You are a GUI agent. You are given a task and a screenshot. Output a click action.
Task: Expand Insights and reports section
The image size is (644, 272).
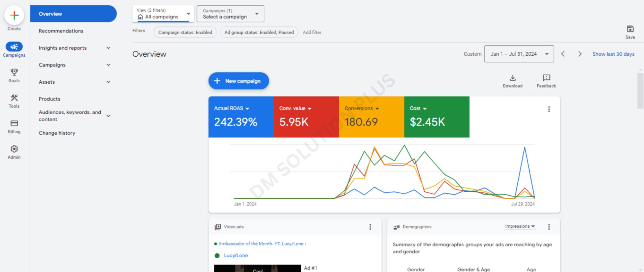point(108,48)
